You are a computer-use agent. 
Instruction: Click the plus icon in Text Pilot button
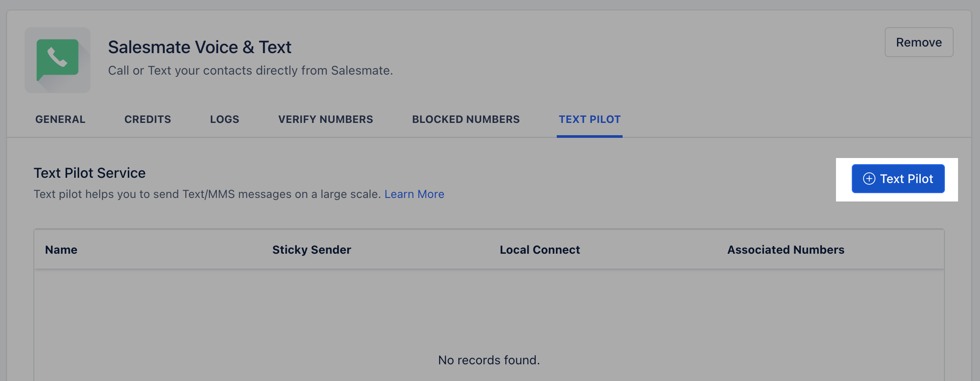pos(869,179)
